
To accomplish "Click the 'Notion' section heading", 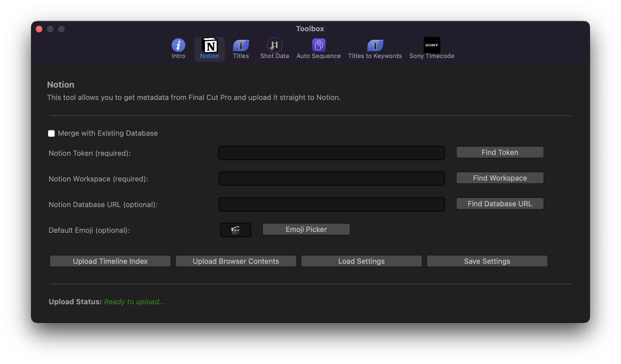I will tap(61, 85).
